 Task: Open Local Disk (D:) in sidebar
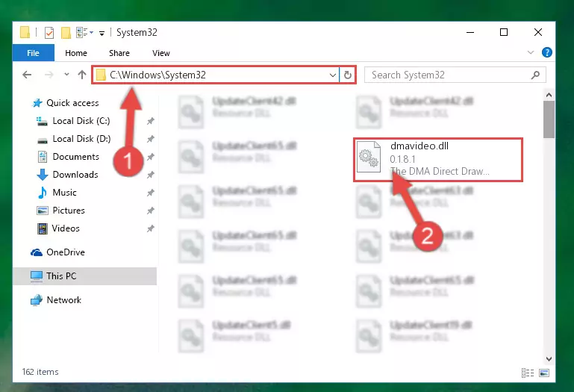pos(81,139)
